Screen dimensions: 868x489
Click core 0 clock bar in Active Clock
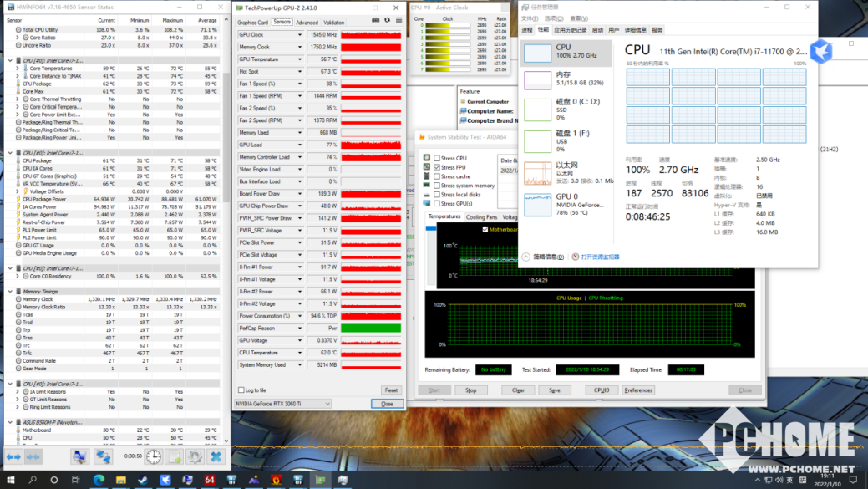tap(447, 25)
